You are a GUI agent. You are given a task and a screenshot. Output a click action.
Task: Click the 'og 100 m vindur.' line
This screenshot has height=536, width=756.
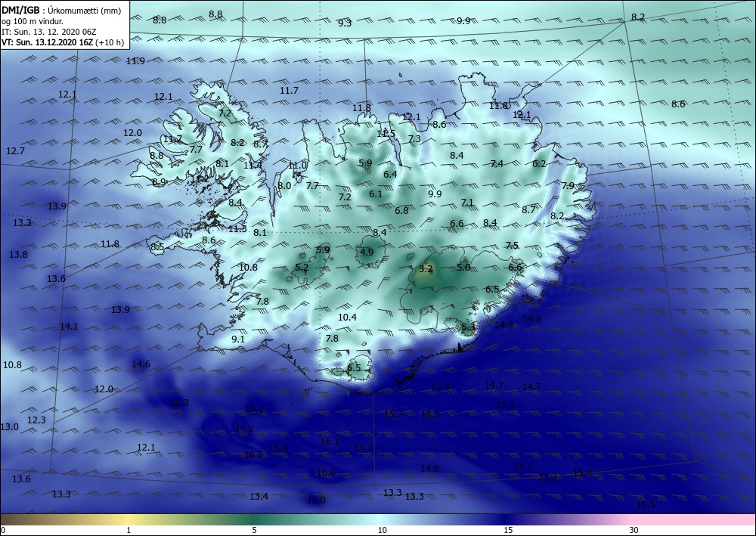point(33,21)
